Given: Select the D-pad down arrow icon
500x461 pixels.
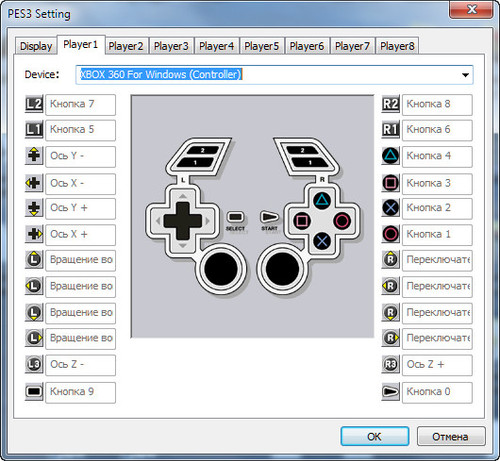Looking at the screenshot, I should (x=34, y=208).
